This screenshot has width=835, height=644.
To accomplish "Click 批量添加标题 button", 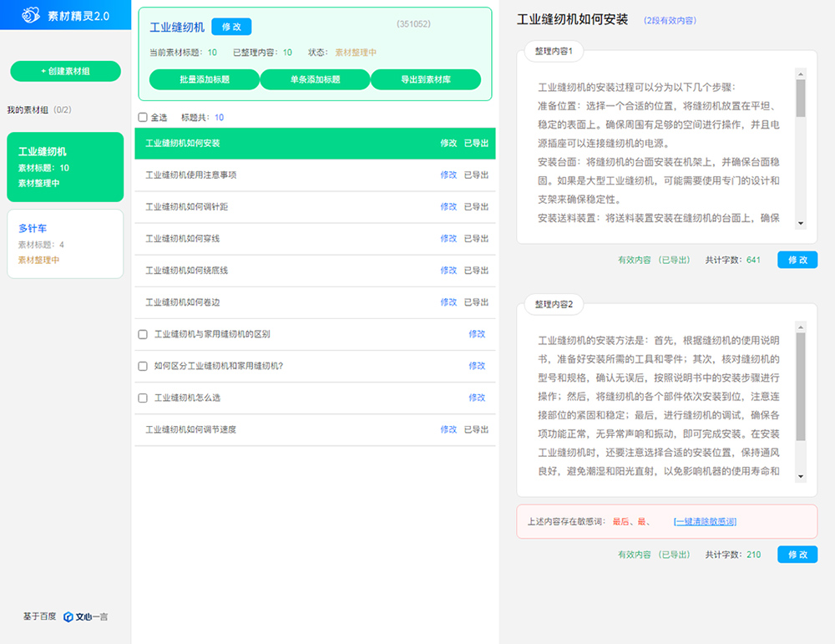I will pos(205,79).
